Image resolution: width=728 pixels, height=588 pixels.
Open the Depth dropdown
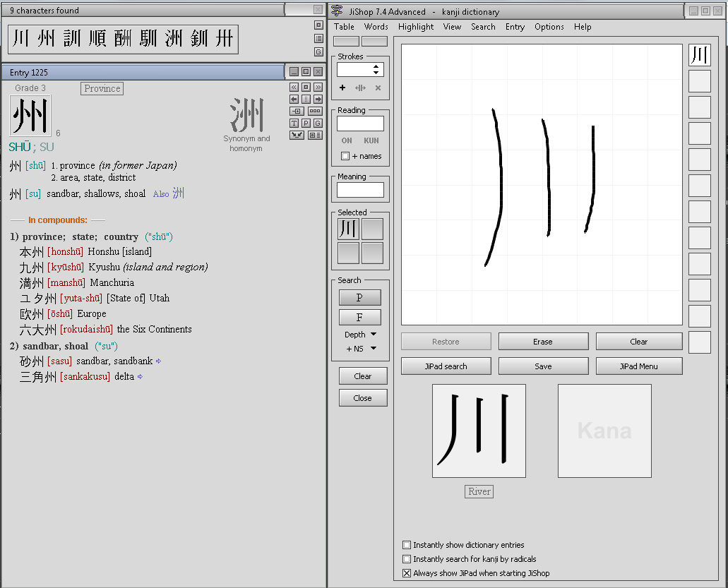pos(373,335)
